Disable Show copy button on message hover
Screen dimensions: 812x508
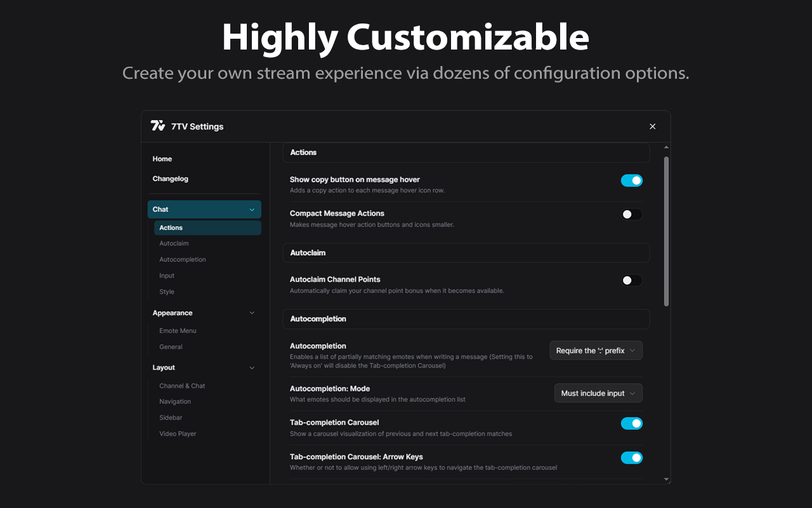(631, 180)
